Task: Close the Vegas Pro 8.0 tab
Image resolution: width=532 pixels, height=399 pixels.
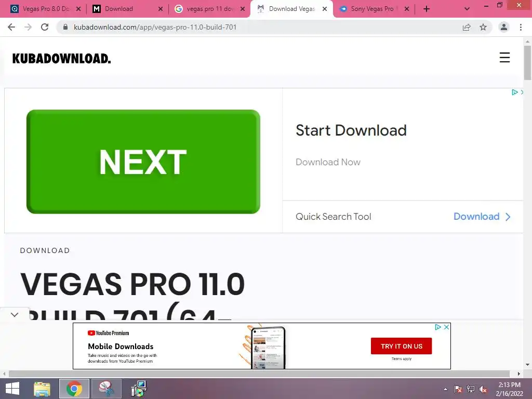Action: click(78, 9)
